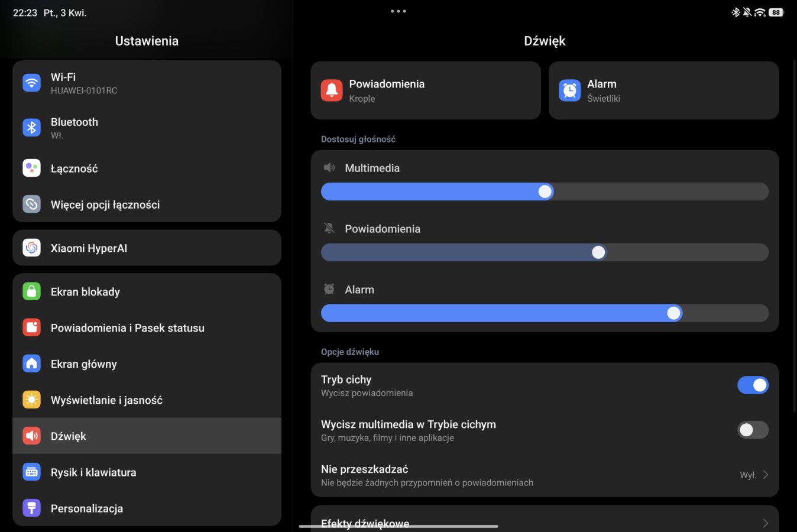Open Nie przeszkadzać chevron

point(765,475)
